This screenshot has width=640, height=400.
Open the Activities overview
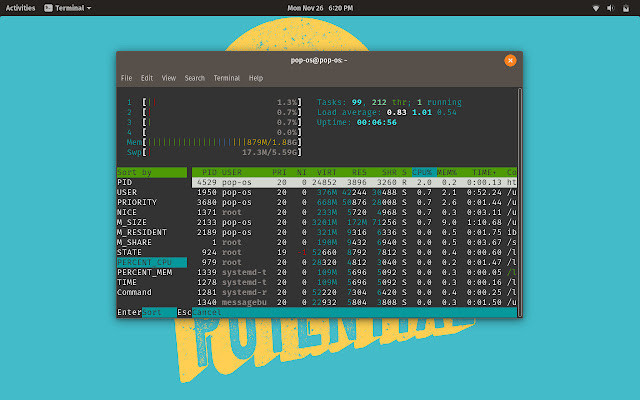tap(20, 8)
